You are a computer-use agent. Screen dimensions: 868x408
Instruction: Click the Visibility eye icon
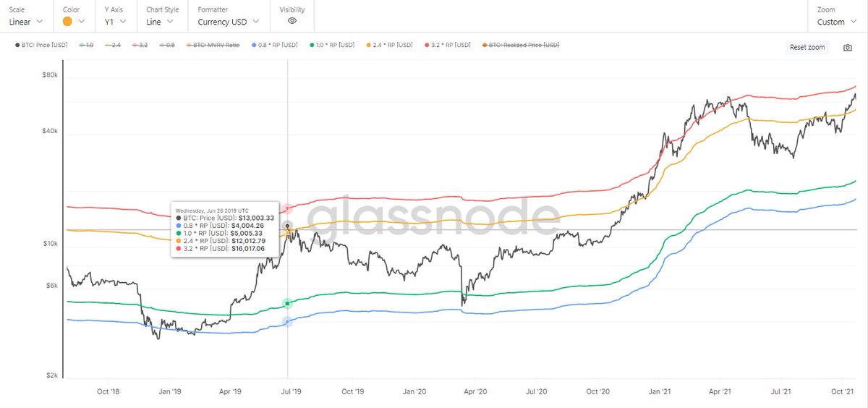click(x=292, y=22)
